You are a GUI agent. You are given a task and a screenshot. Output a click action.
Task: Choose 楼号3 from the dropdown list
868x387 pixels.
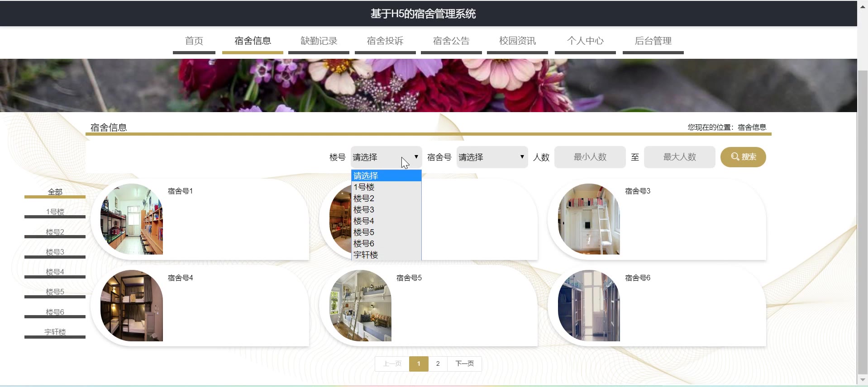(386, 209)
